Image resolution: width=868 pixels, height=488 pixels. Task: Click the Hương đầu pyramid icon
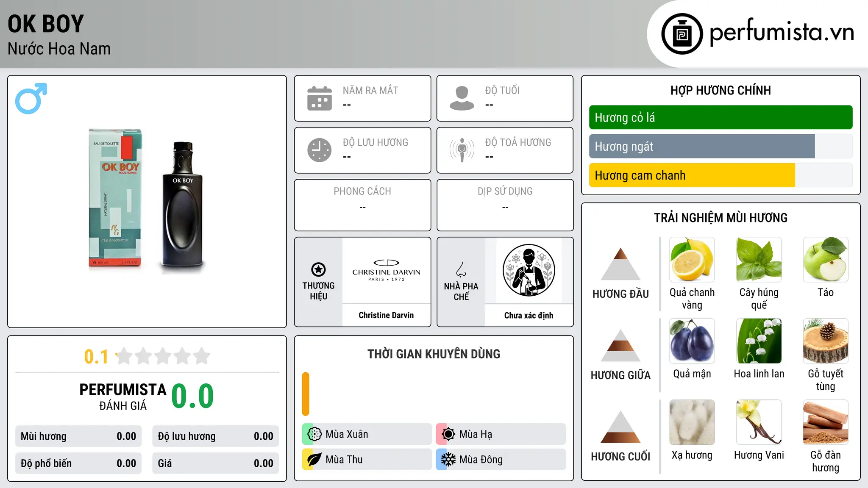click(620, 264)
